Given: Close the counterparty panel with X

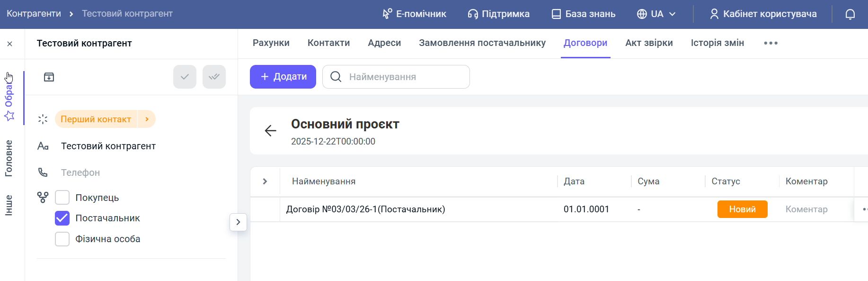Looking at the screenshot, I should point(10,44).
